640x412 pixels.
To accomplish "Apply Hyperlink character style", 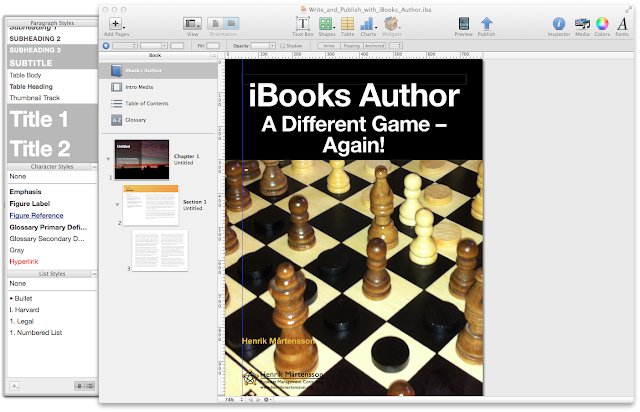I will [52, 261].
